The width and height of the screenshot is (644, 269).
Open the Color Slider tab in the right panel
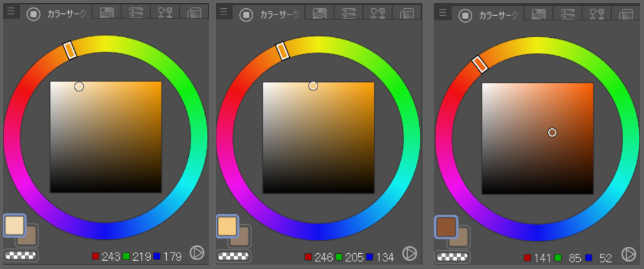(x=568, y=13)
